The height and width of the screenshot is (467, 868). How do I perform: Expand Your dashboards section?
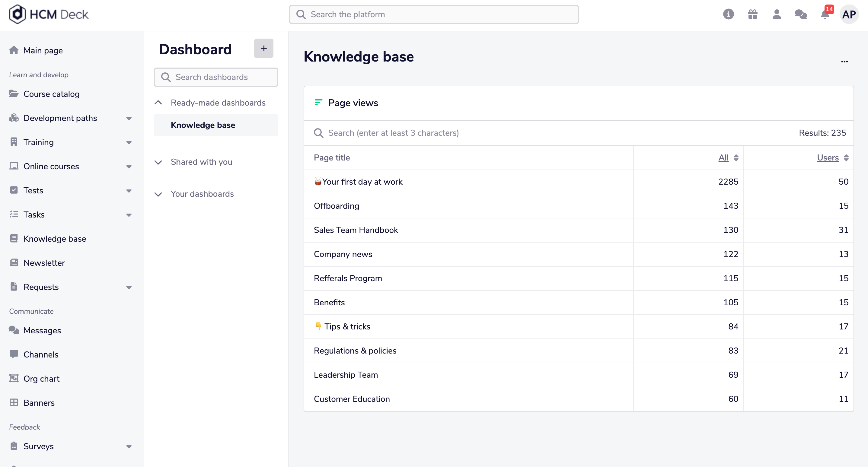[158, 194]
